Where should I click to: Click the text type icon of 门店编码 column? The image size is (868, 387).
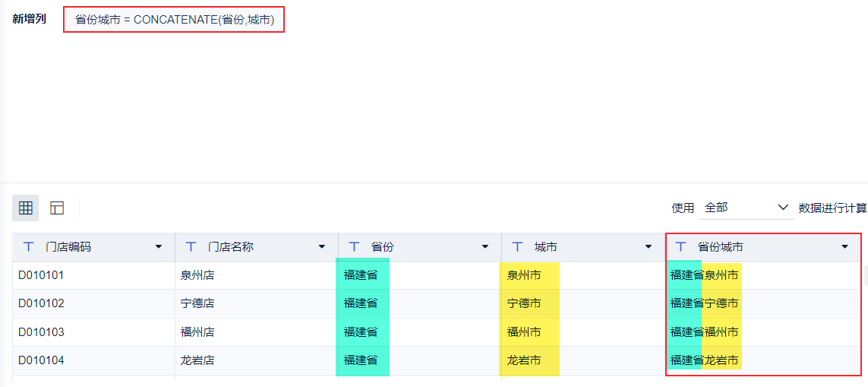click(x=29, y=247)
